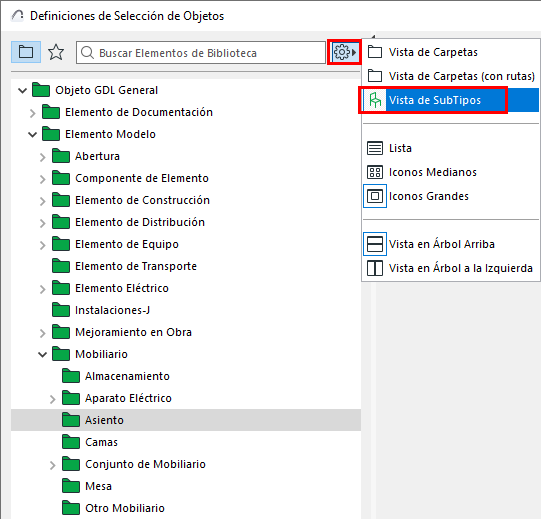Select the Mobiliario subtype

(x=101, y=354)
